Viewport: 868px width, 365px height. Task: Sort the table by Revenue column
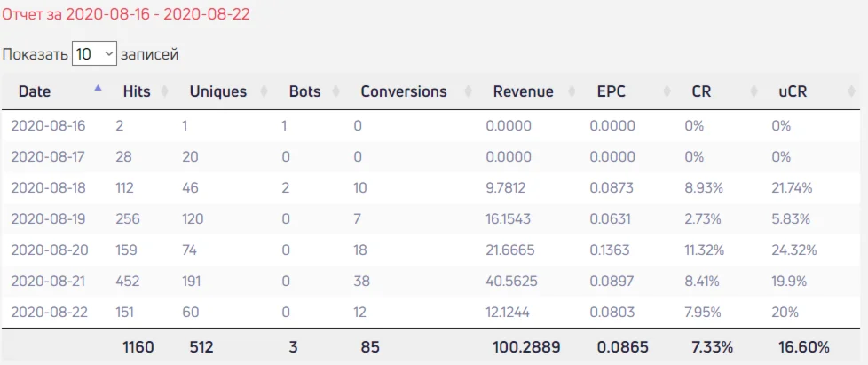click(x=524, y=91)
